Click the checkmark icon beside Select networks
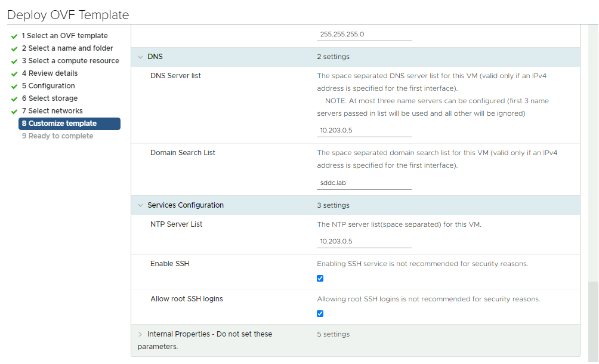 (14, 112)
